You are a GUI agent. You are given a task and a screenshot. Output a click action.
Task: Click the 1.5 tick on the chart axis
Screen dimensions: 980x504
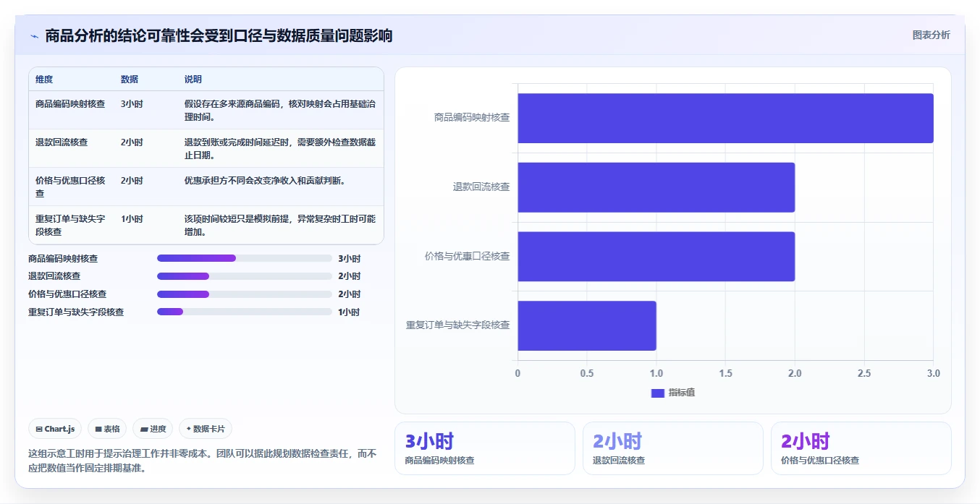726,374
